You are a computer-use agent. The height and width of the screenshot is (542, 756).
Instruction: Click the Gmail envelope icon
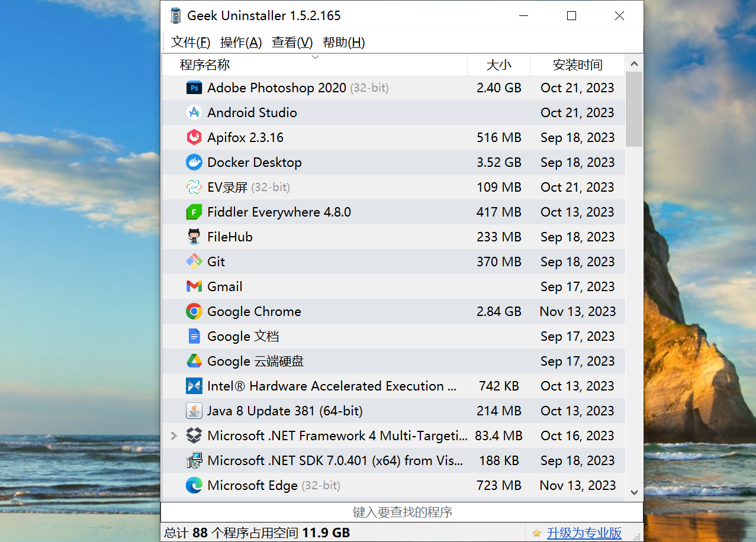tap(194, 286)
